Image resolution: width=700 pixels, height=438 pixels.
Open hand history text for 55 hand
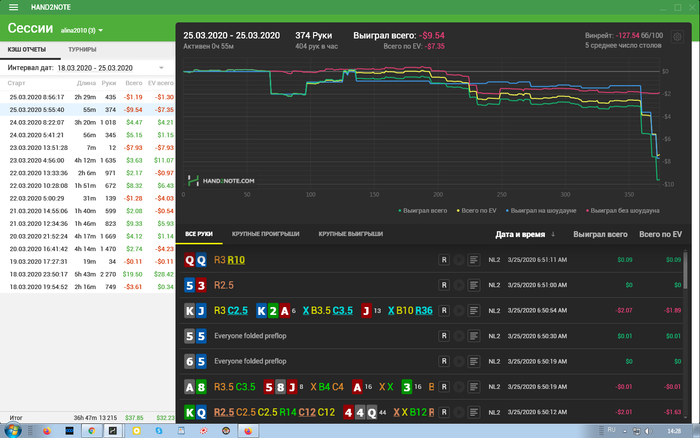(474, 336)
